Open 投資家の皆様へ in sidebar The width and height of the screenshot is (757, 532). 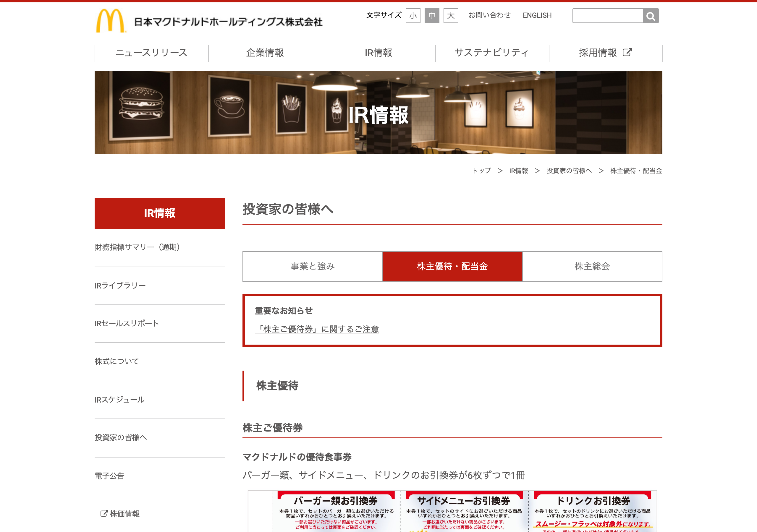pyautogui.click(x=160, y=438)
